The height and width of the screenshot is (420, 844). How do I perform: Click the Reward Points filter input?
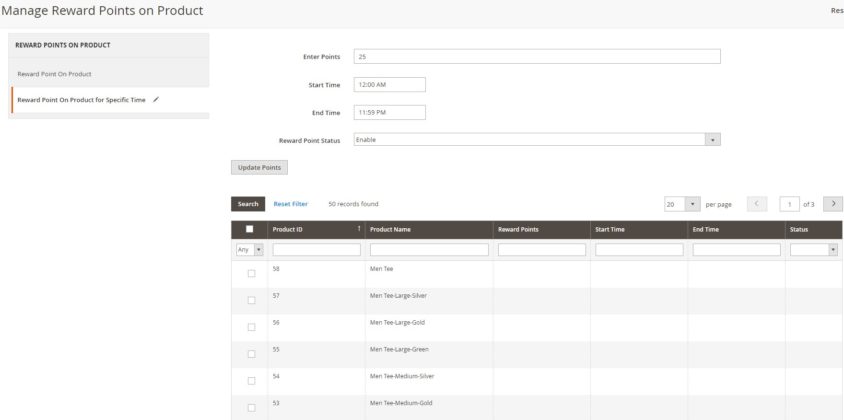(x=541, y=250)
